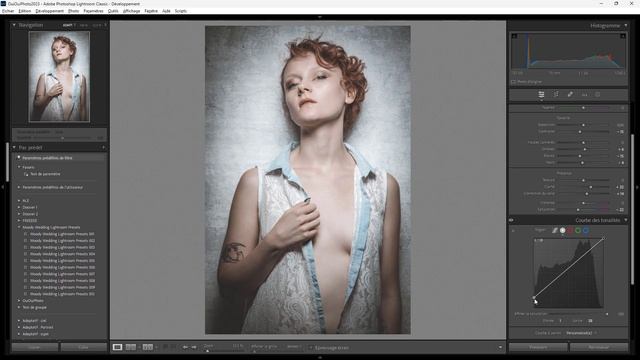Apply Moody Wedding Lightroom Presets 009
640x360 pixels.
click(x=62, y=287)
